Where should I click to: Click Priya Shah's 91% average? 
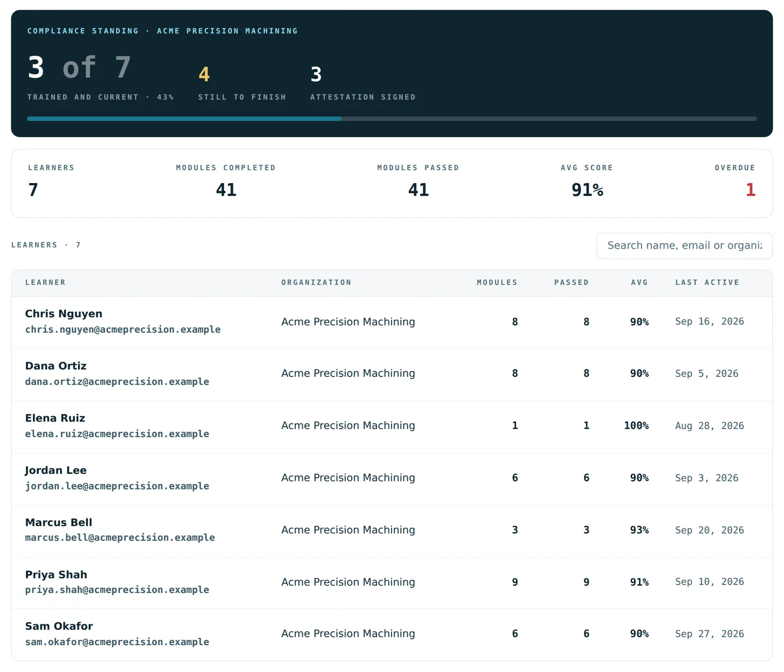pos(640,582)
